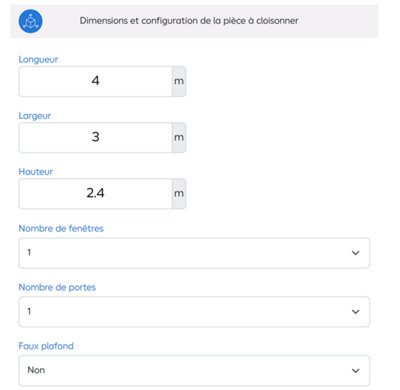Screen dimensions: 400x390
Task: Click the Nombre de portes label
Action: coord(57,287)
